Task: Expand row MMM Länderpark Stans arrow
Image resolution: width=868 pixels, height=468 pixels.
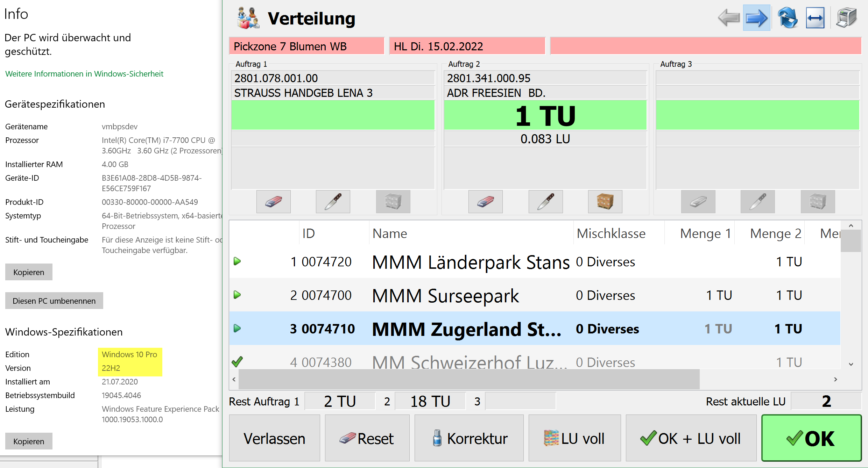Action: [237, 261]
